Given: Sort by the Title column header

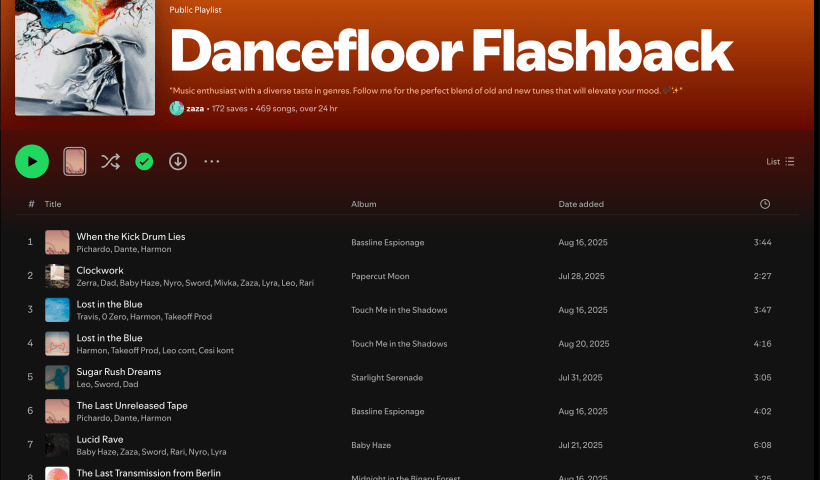Looking at the screenshot, I should pyautogui.click(x=53, y=204).
